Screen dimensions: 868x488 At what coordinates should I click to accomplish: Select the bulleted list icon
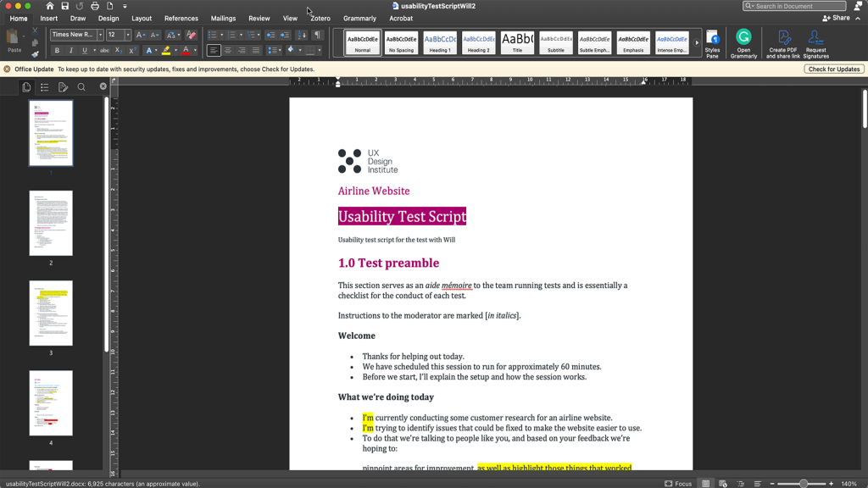tap(213, 33)
